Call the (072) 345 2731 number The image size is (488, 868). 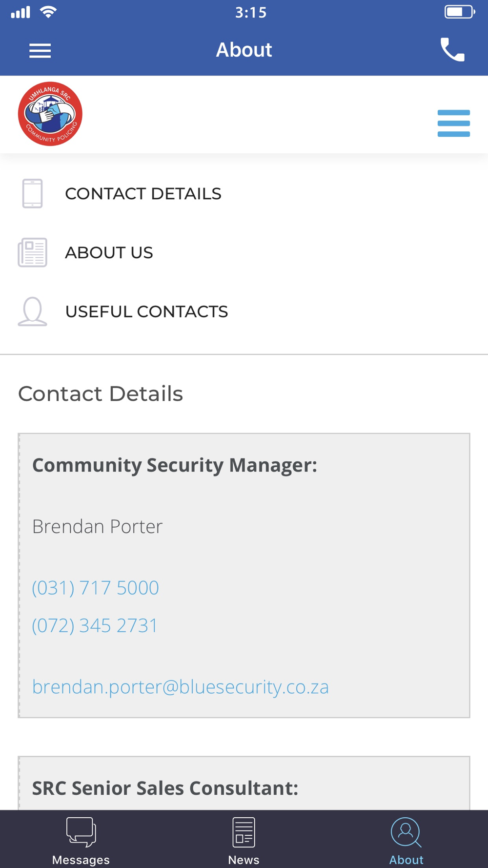pyautogui.click(x=95, y=625)
